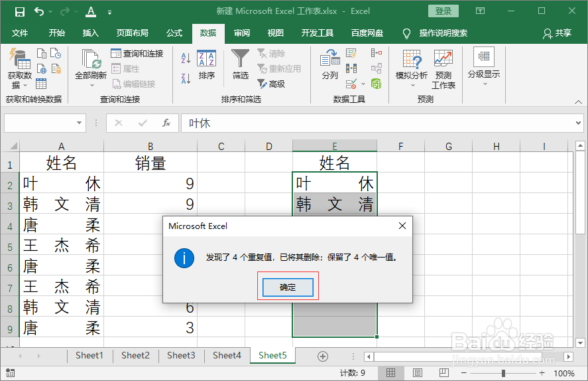Click the vertical scrollbar down arrow
Screen dimensions: 588x381
(x=580, y=343)
